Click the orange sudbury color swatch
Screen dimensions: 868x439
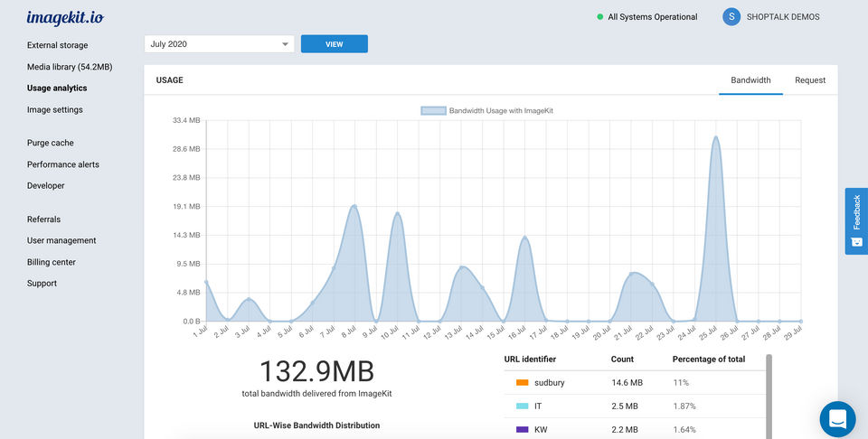point(522,383)
